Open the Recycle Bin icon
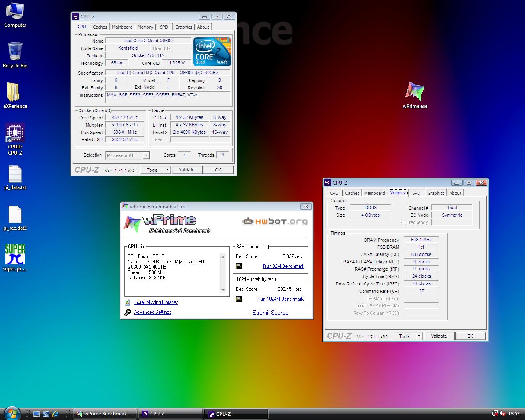Viewport: 525px width, 420px height. click(15, 55)
